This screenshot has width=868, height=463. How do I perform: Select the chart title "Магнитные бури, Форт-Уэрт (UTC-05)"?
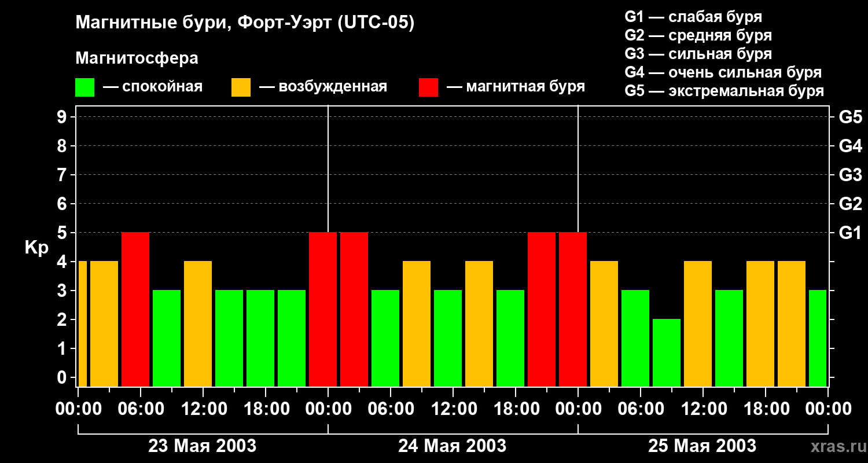pos(245,23)
